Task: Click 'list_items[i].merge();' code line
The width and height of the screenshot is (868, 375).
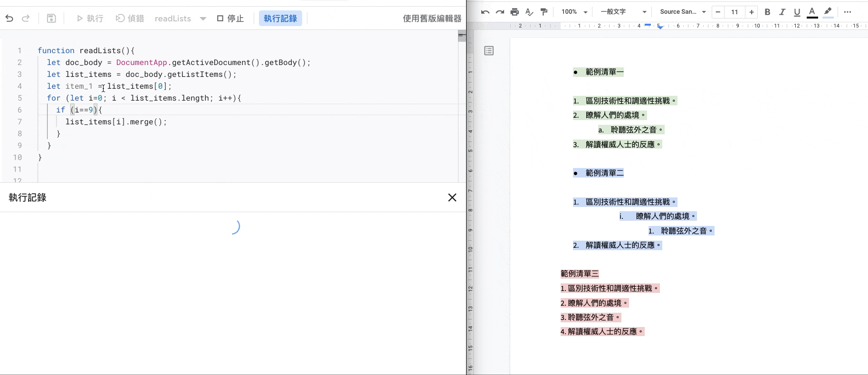Action: pyautogui.click(x=116, y=122)
